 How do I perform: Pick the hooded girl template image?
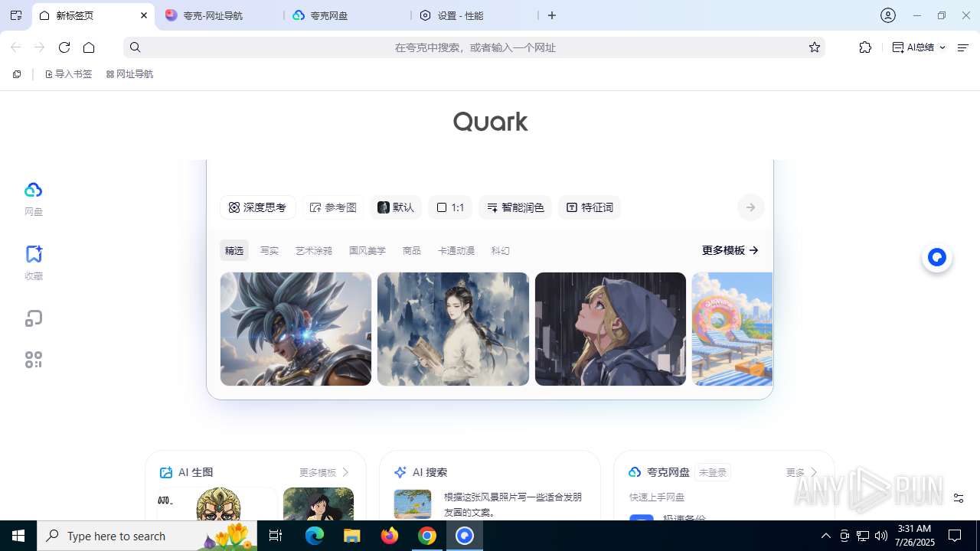(x=610, y=329)
